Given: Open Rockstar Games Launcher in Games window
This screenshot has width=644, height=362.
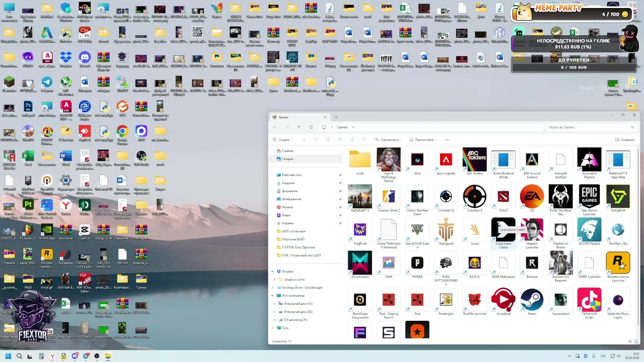Looking at the screenshot, I should click(x=618, y=266).
